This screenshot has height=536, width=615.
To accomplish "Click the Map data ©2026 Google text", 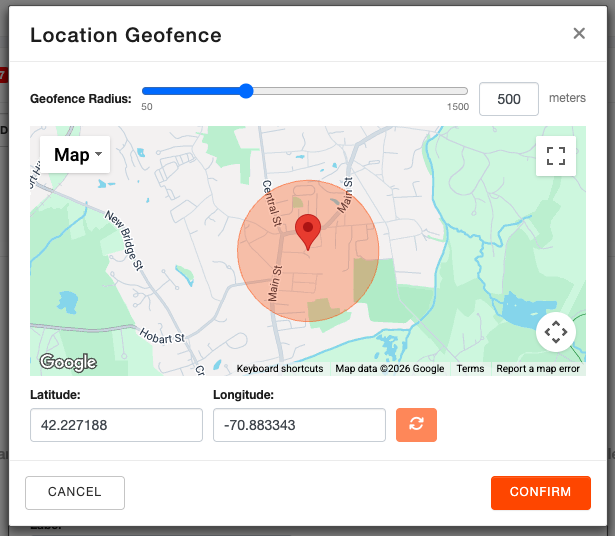I will tap(389, 369).
